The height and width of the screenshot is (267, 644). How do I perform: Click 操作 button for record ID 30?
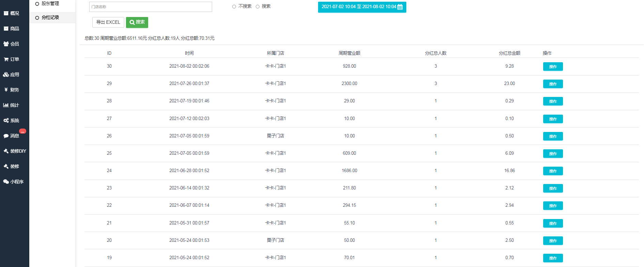pyautogui.click(x=553, y=67)
